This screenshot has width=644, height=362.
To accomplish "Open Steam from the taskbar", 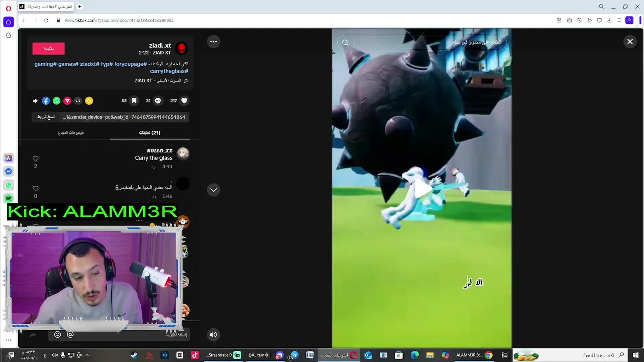I will pos(134,355).
